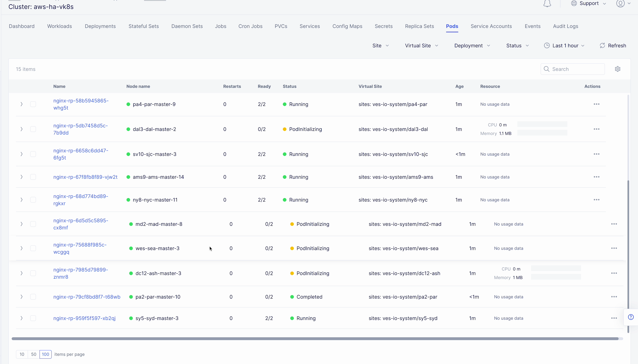Click the horizontal table scrollbar

pos(315,338)
